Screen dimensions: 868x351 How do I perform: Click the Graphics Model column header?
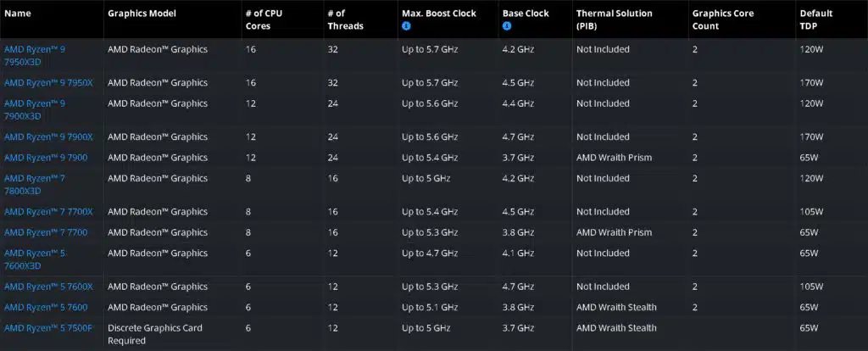pyautogui.click(x=142, y=14)
